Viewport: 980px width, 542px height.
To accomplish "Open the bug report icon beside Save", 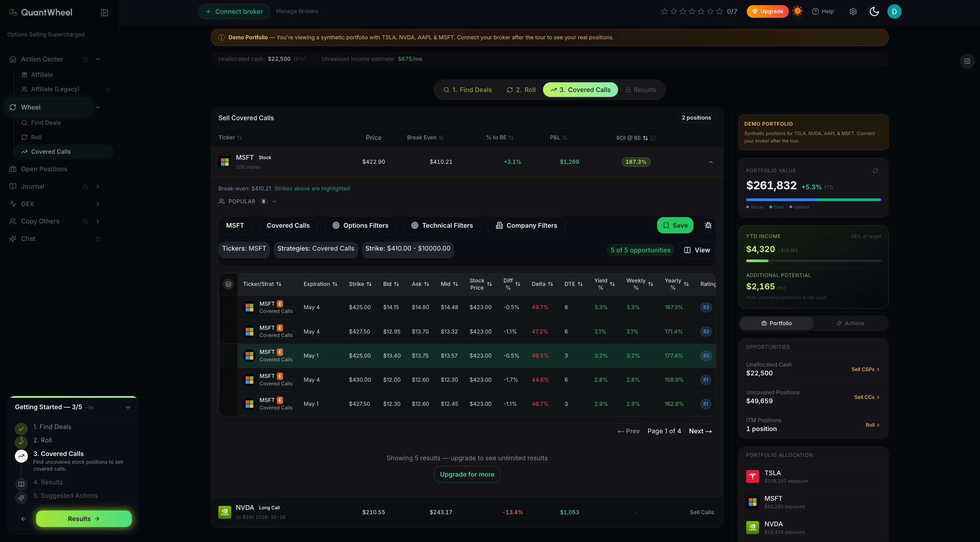I will click(x=708, y=225).
